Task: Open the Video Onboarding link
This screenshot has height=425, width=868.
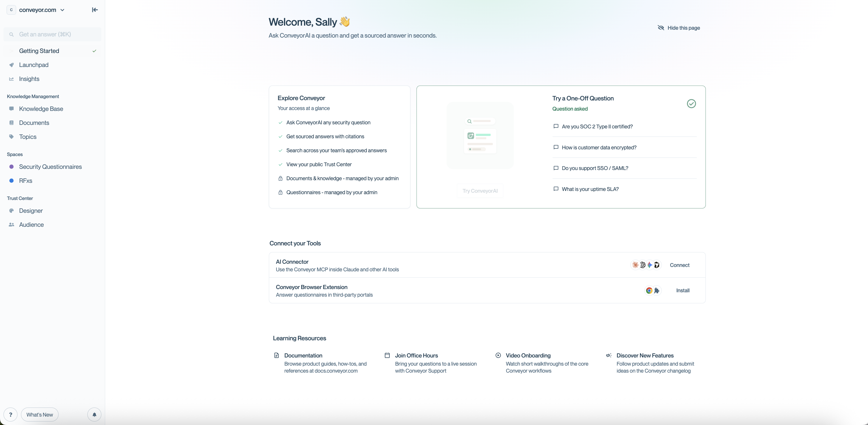Action: coord(542,363)
